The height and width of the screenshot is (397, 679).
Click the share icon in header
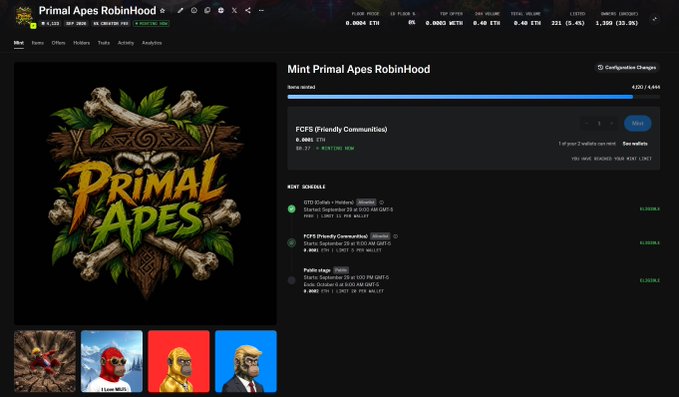pyautogui.click(x=248, y=10)
